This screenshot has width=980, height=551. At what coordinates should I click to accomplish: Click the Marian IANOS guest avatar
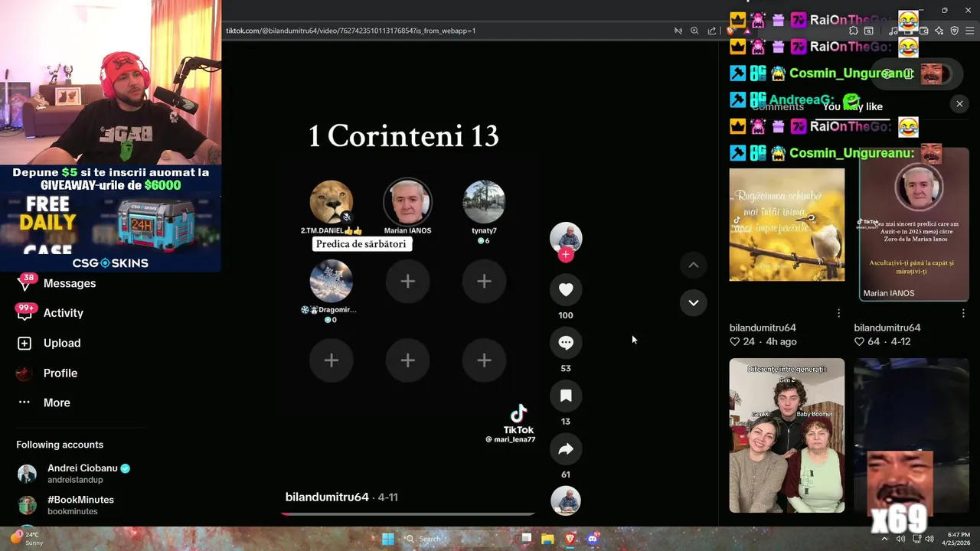[x=407, y=202]
